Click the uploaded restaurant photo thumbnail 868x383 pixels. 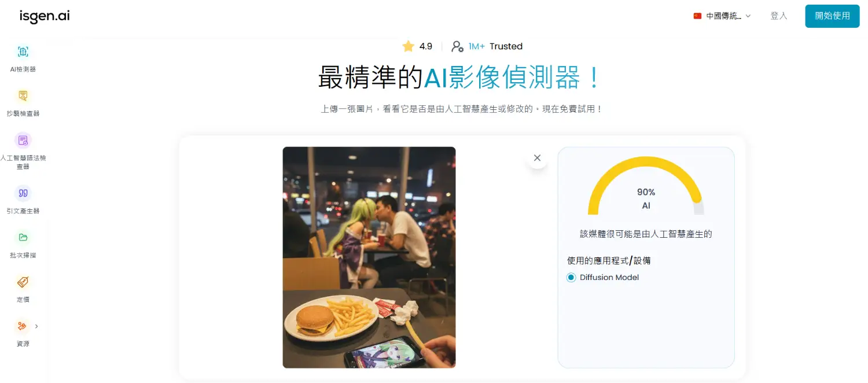click(369, 257)
